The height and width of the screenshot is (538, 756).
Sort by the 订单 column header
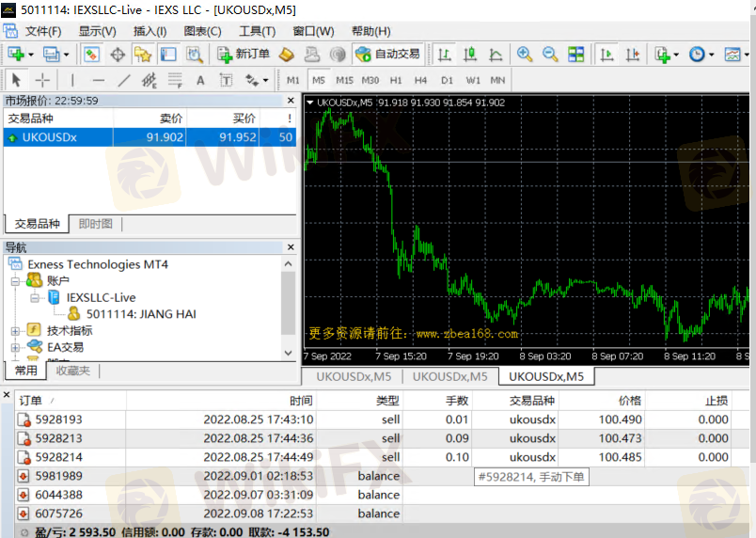coord(30,401)
